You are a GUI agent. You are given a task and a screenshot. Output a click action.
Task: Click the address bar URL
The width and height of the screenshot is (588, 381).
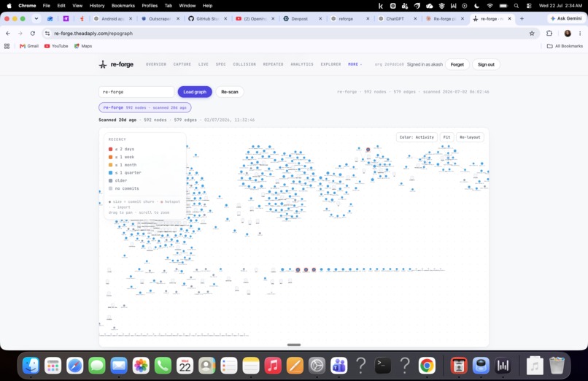[x=93, y=34]
